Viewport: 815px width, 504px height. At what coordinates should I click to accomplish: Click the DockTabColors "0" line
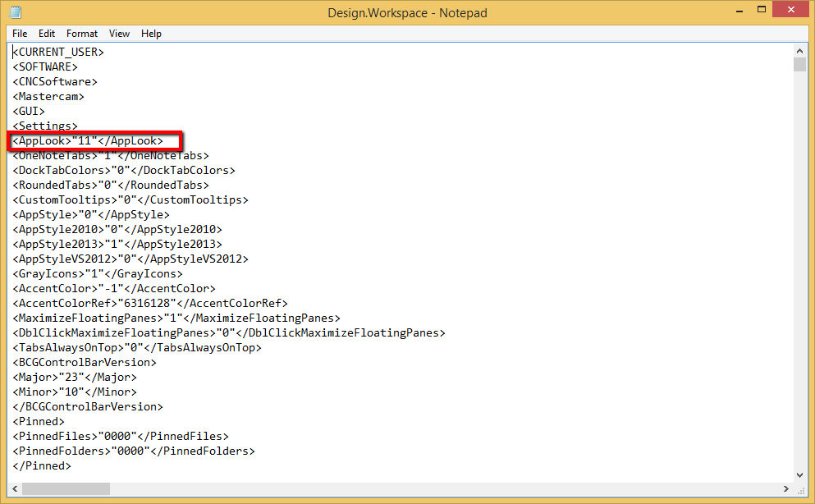point(124,171)
